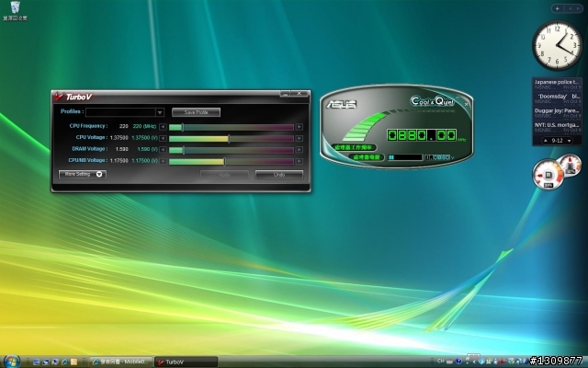Click the CPU Voltage slider handle

point(229,139)
